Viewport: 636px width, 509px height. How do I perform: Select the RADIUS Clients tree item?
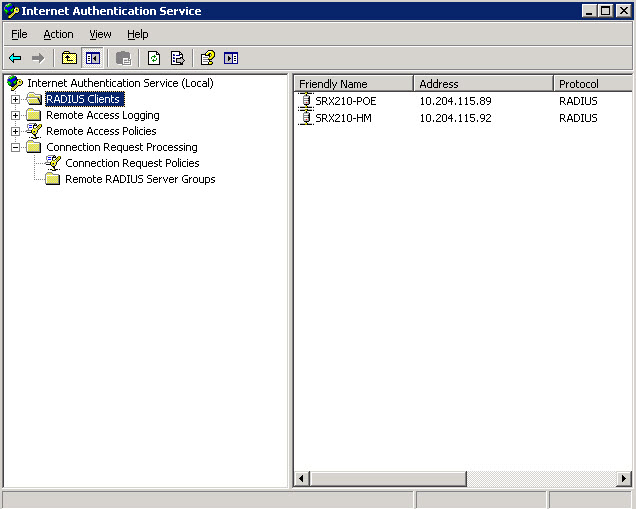[85, 99]
